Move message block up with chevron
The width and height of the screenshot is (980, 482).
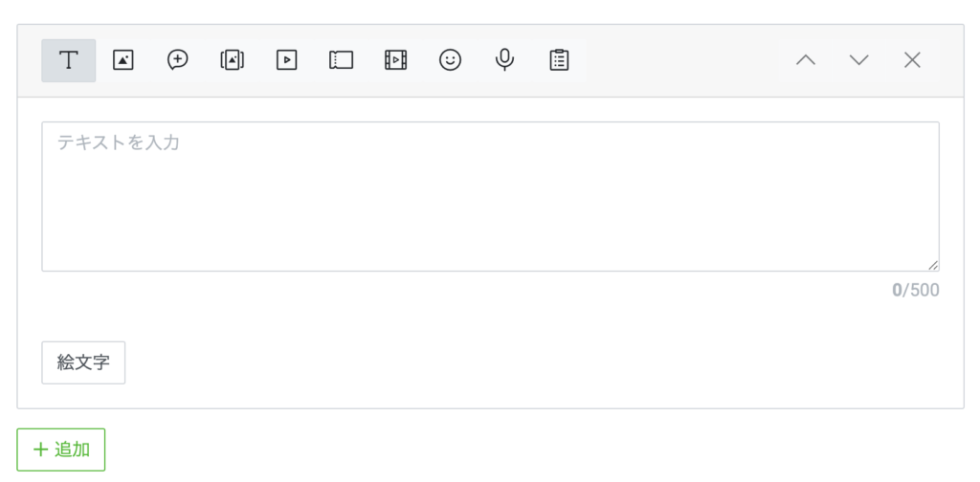pyautogui.click(x=806, y=60)
